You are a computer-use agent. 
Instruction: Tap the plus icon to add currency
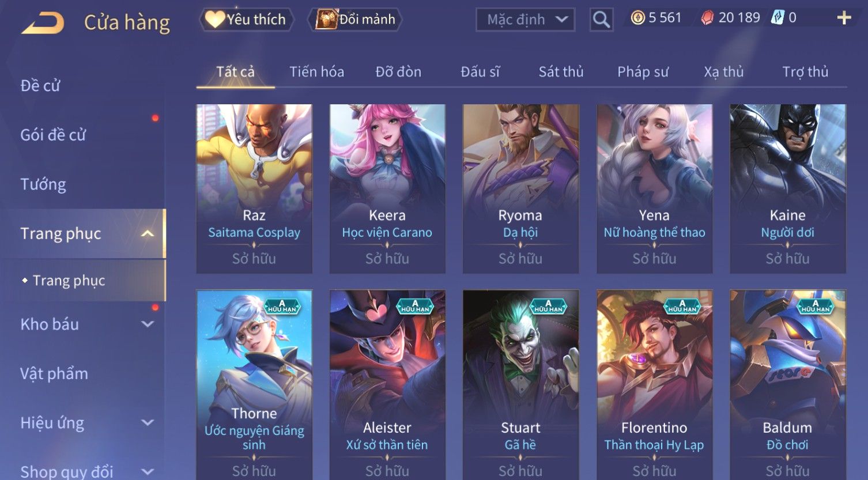click(x=844, y=18)
